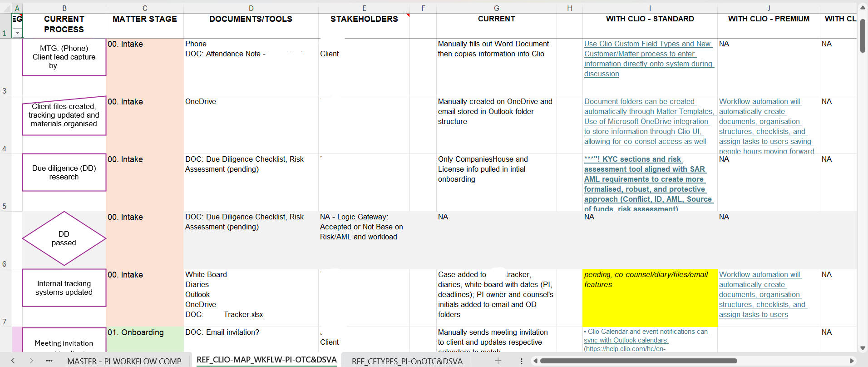This screenshot has width=868, height=367.
Task: Add a new sheet with plus icon
Action: coord(498,361)
